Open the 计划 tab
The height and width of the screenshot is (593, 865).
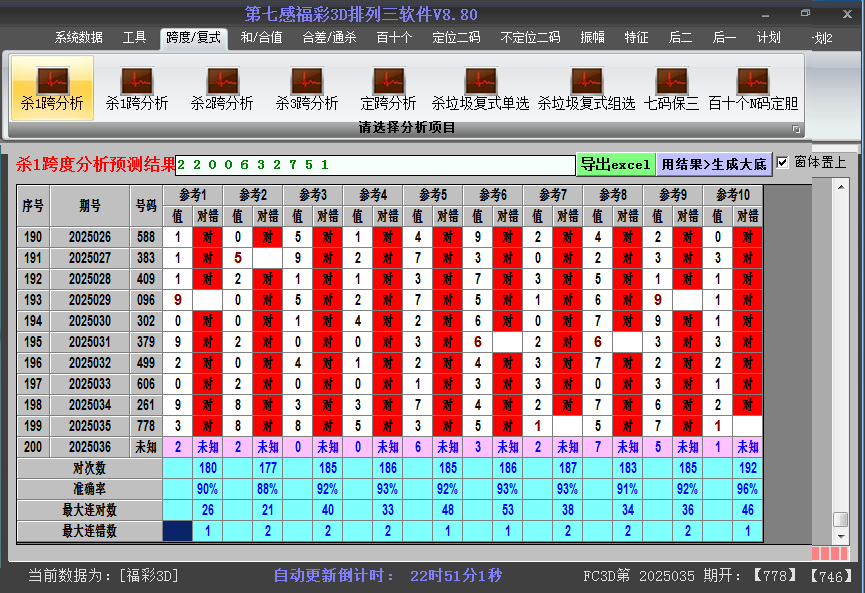pos(768,38)
